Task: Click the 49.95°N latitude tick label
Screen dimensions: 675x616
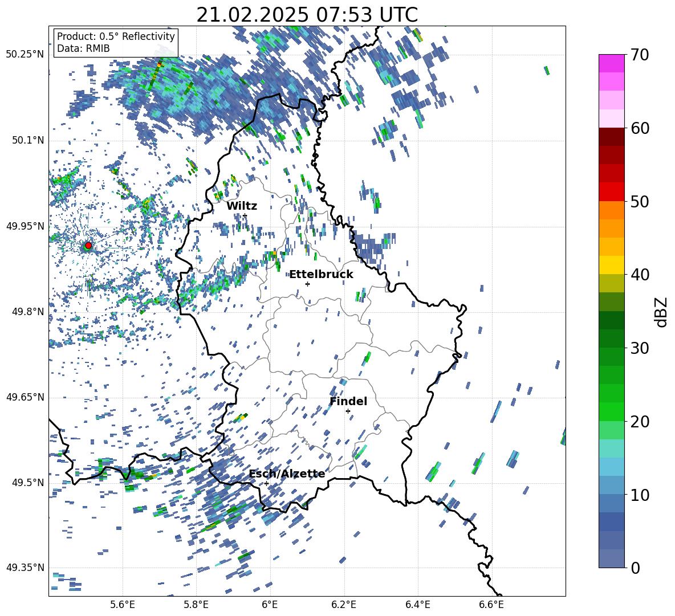Action: 25,226
